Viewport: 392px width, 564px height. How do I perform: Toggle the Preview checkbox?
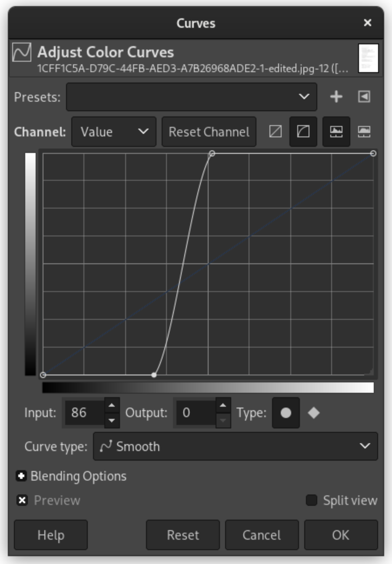coord(22,501)
